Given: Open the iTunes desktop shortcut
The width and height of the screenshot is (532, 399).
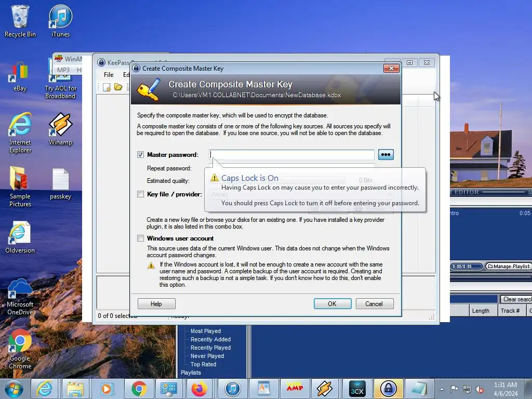Looking at the screenshot, I should pos(60,21).
